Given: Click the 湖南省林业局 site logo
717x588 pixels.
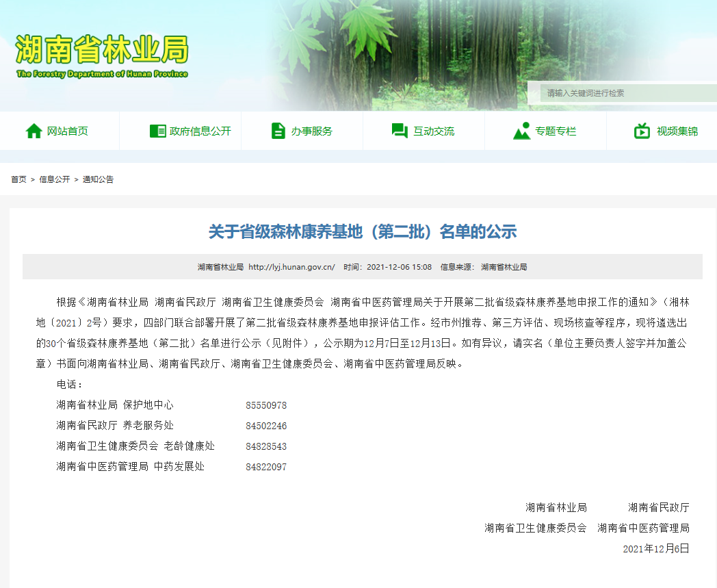Looking at the screenshot, I should click(x=101, y=55).
